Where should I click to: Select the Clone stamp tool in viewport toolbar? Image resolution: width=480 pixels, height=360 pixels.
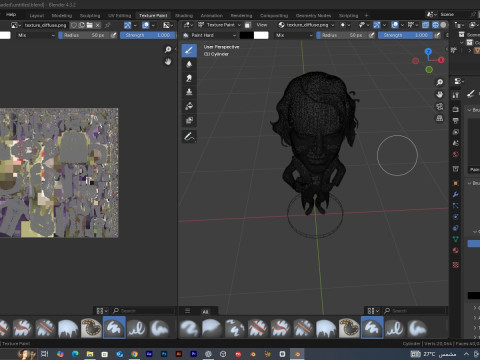pos(189,92)
